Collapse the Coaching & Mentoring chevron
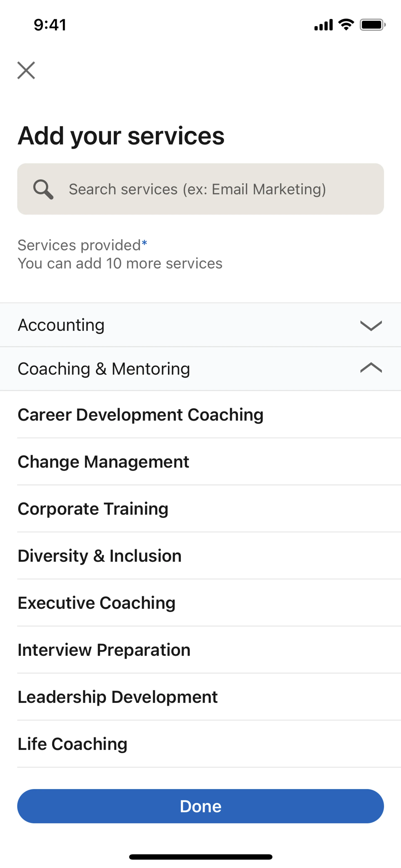 (x=371, y=368)
